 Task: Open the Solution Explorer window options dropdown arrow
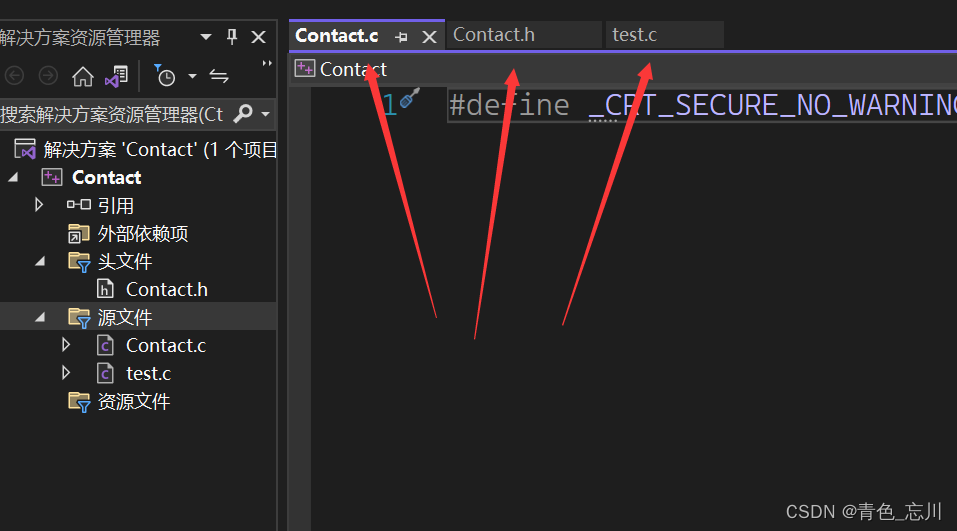pos(206,37)
